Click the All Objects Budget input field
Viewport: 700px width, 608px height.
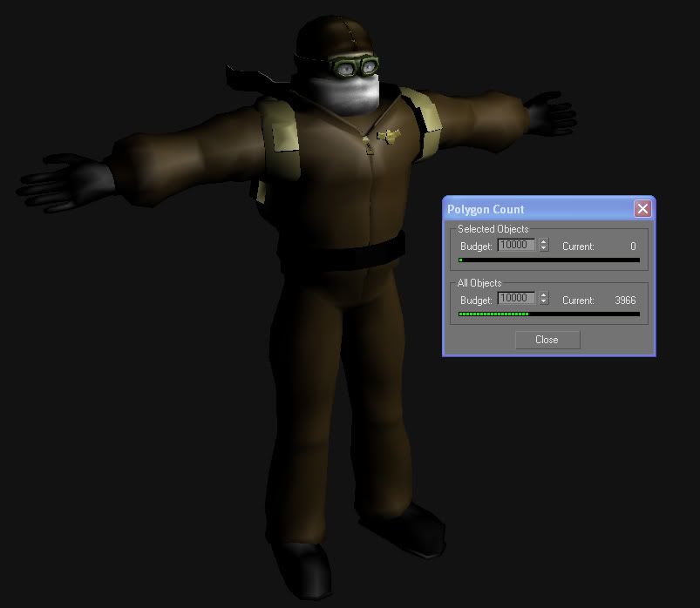point(516,299)
